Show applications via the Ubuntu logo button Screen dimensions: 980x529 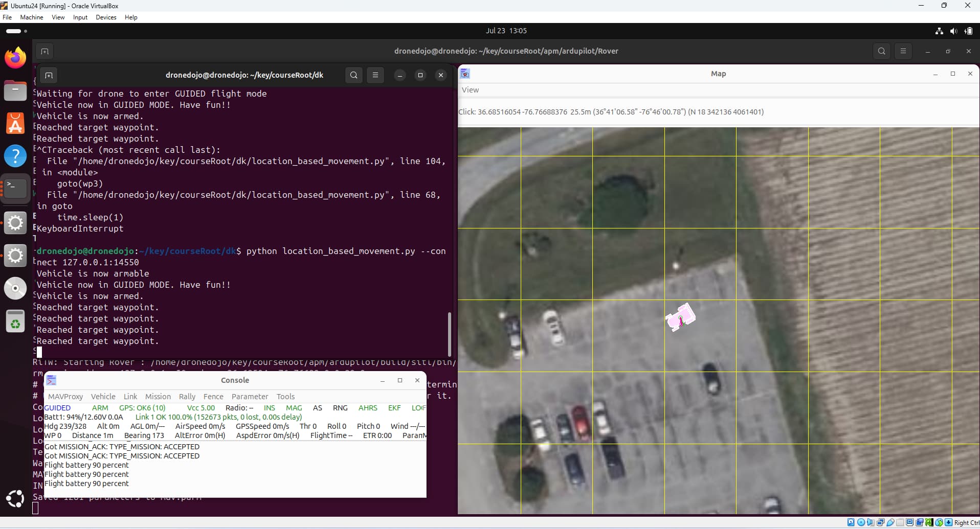tap(15, 499)
